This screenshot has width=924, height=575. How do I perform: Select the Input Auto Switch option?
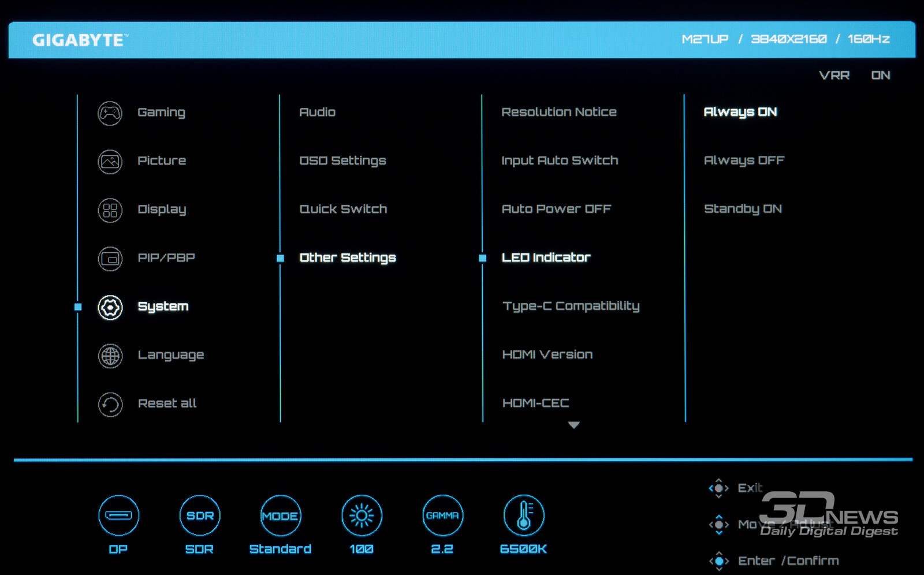point(560,160)
